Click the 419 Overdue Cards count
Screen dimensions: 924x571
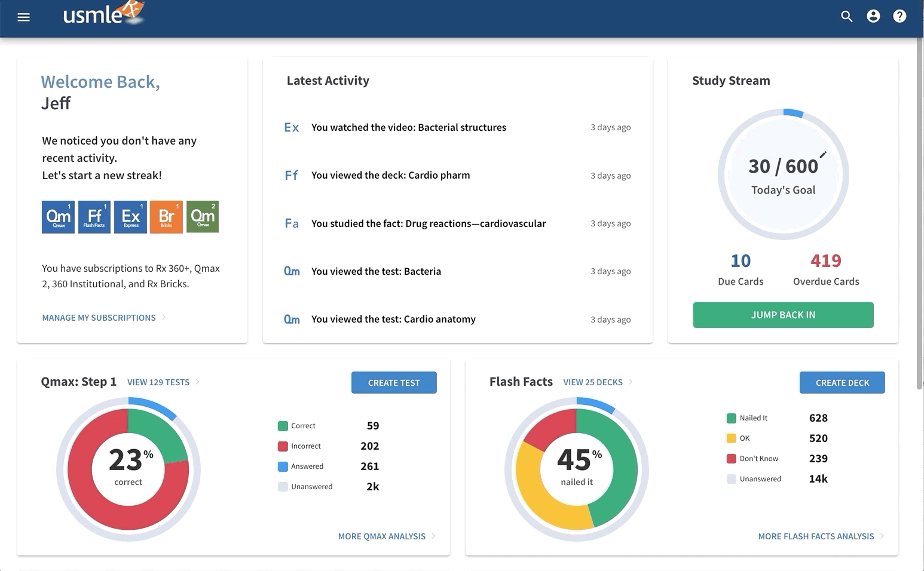826,261
